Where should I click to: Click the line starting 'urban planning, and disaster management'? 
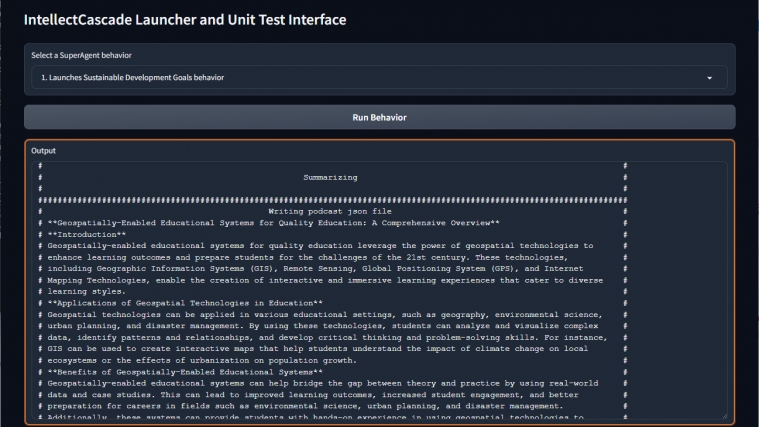coord(320,326)
